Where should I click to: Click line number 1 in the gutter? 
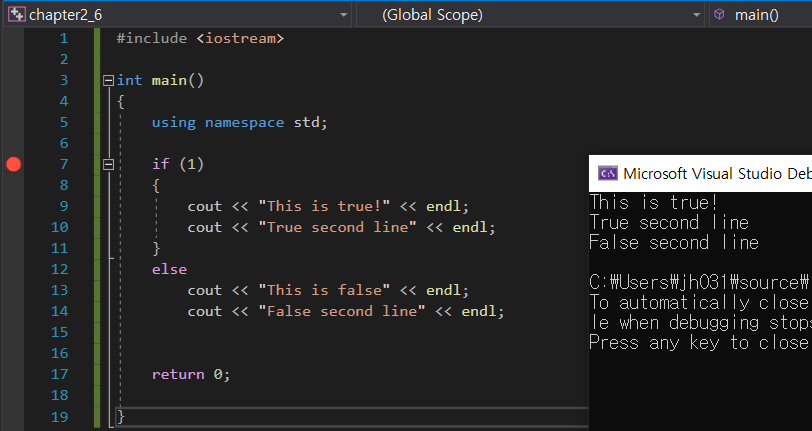(64, 38)
